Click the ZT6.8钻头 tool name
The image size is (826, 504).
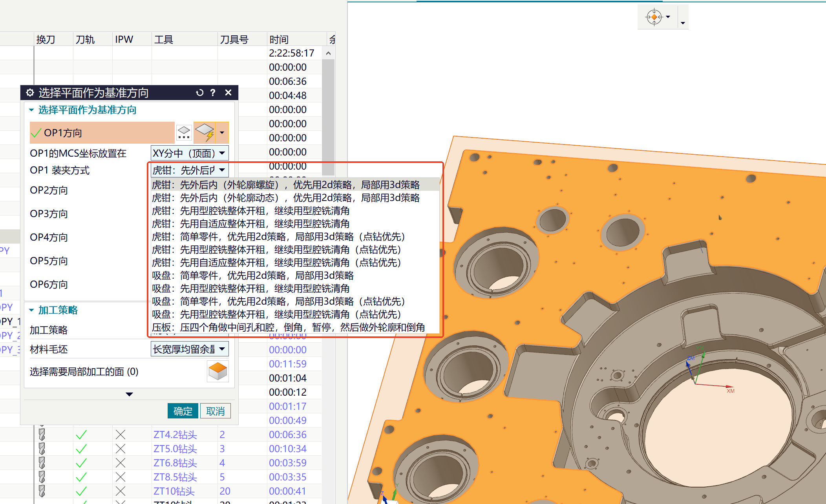point(175,463)
